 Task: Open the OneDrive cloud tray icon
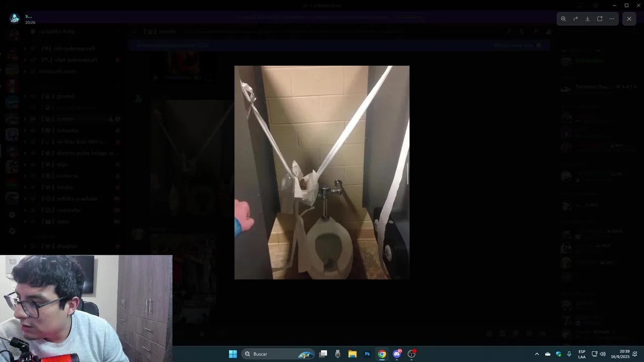tap(548, 354)
